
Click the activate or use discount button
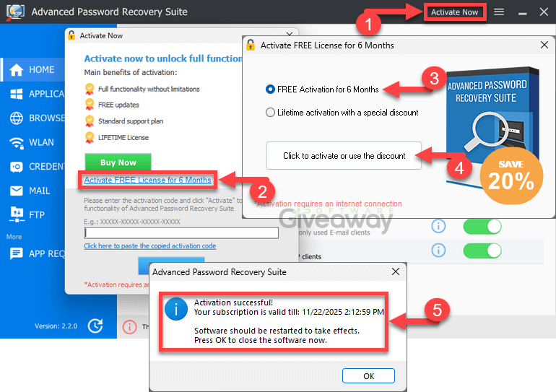[344, 156]
